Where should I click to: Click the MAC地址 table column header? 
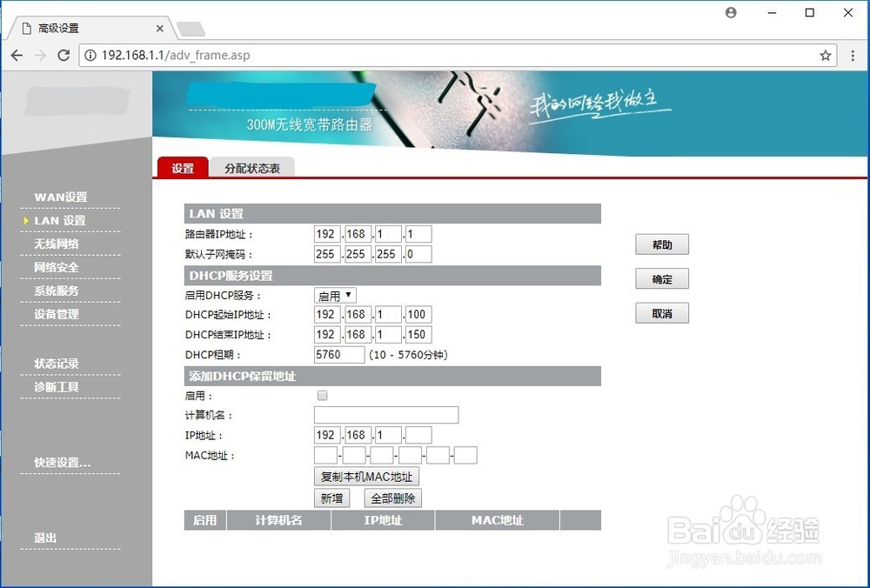(498, 520)
